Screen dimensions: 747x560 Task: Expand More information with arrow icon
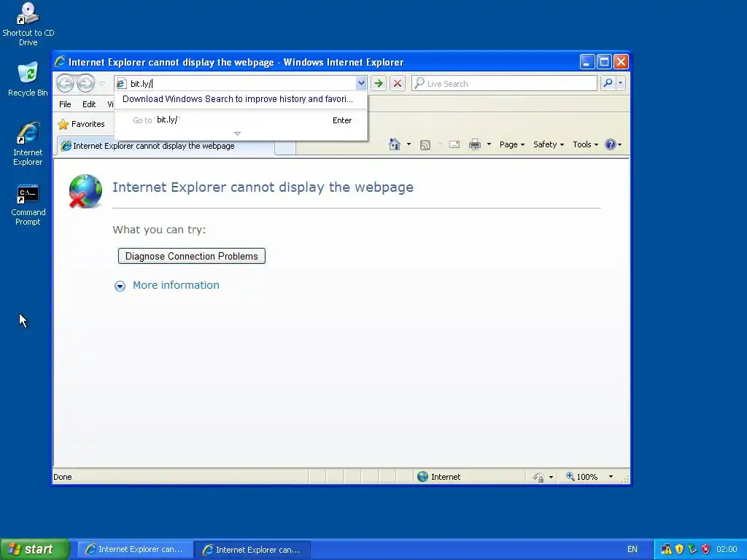click(x=120, y=286)
